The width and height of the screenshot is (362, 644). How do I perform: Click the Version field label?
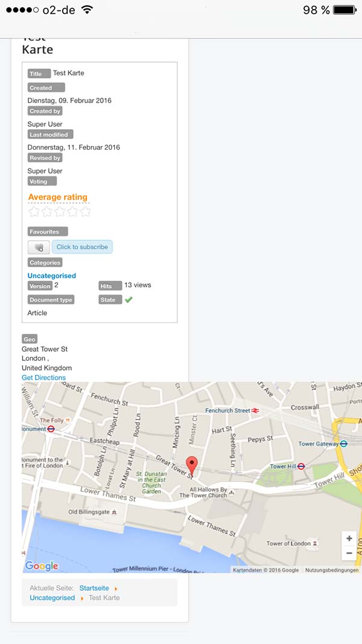pyautogui.click(x=40, y=286)
